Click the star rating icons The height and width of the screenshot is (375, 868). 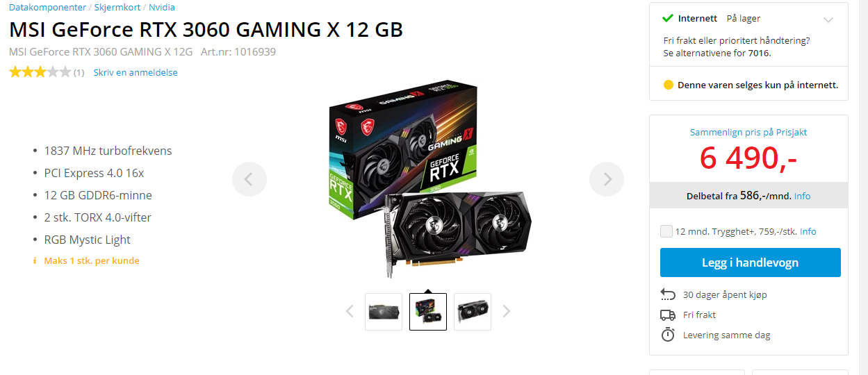pyautogui.click(x=40, y=72)
